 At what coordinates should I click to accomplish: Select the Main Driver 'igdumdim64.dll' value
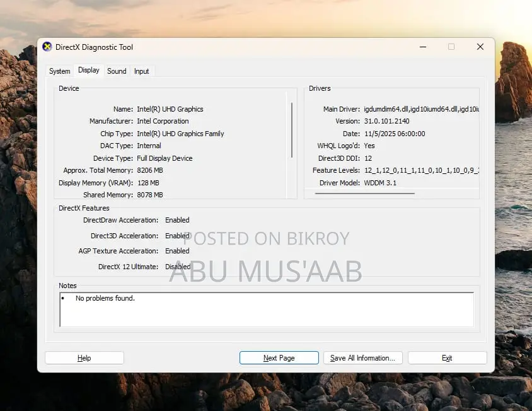point(422,109)
